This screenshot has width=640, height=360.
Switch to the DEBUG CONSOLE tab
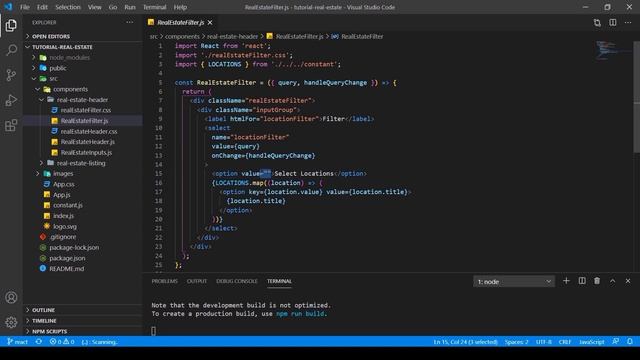(237, 281)
